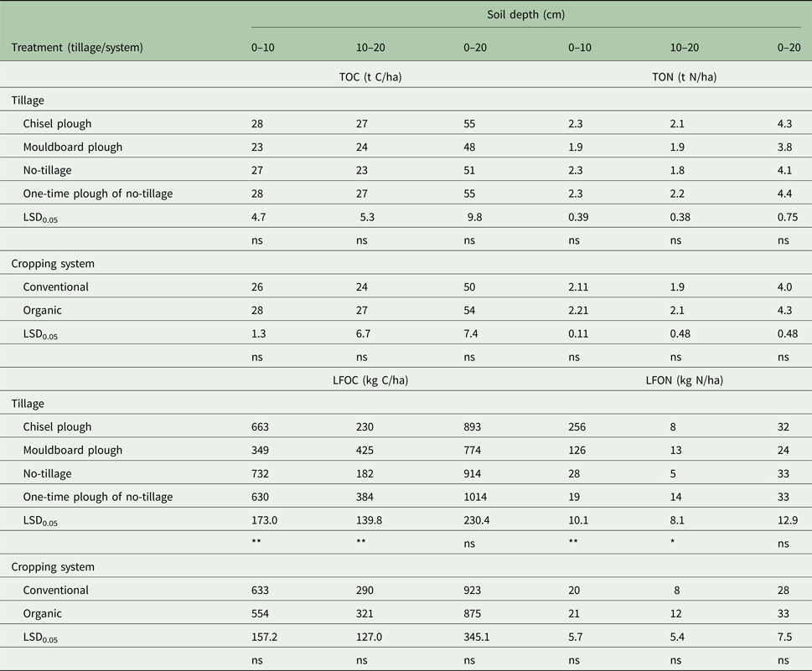This screenshot has height=671, width=812.
Task: Select the cell showing 663
Action: tap(260, 426)
